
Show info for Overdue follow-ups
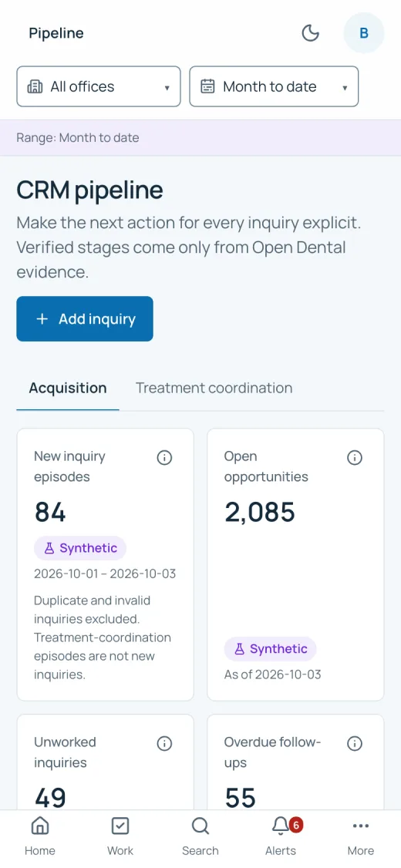click(x=355, y=743)
